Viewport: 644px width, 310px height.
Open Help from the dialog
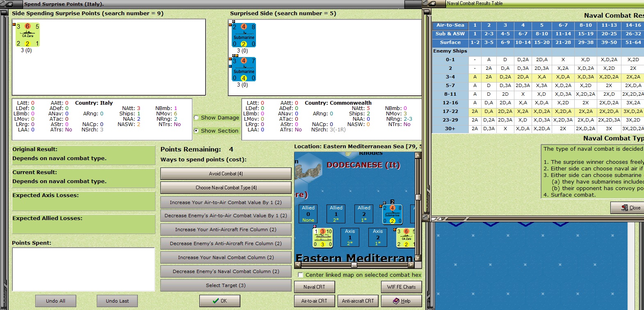tap(402, 301)
